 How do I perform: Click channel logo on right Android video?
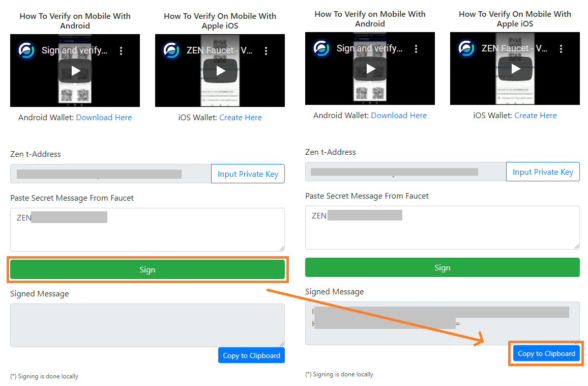[322, 48]
